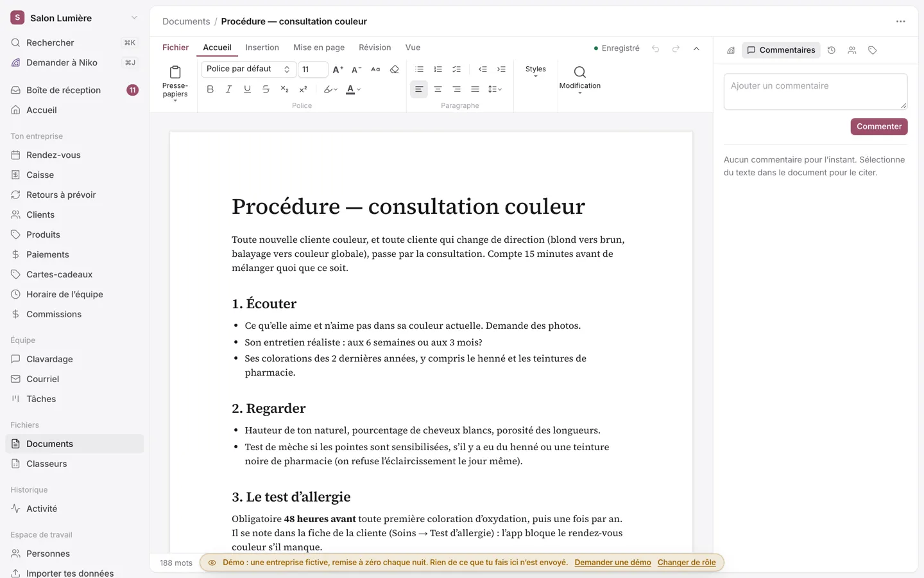Toggle bold formatting in the Police group
The image size is (924, 578).
tap(210, 89)
